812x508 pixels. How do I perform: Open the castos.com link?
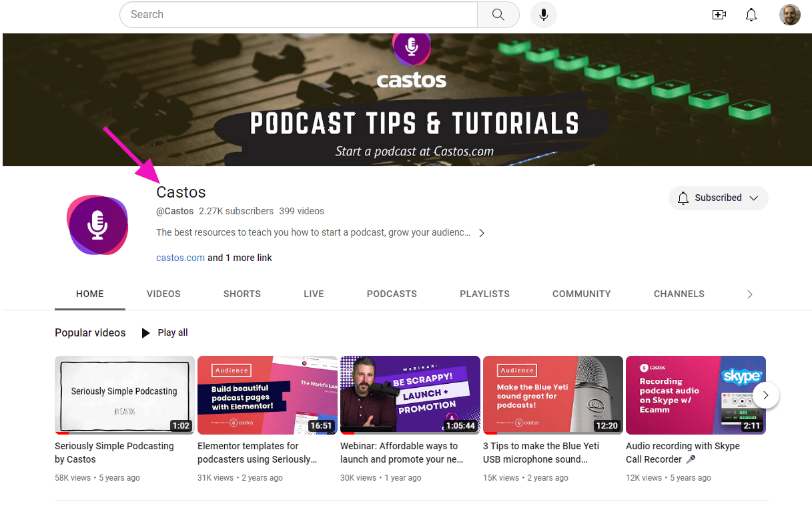(x=180, y=258)
